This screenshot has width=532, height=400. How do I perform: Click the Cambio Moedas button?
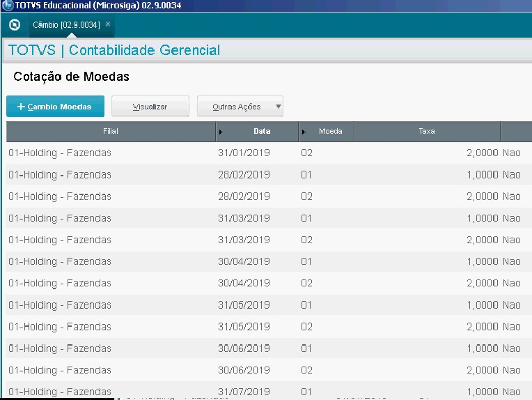point(55,107)
